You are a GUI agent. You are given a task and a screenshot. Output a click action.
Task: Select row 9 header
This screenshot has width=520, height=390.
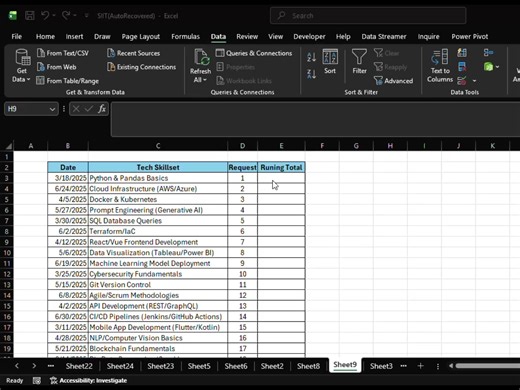pyautogui.click(x=7, y=242)
